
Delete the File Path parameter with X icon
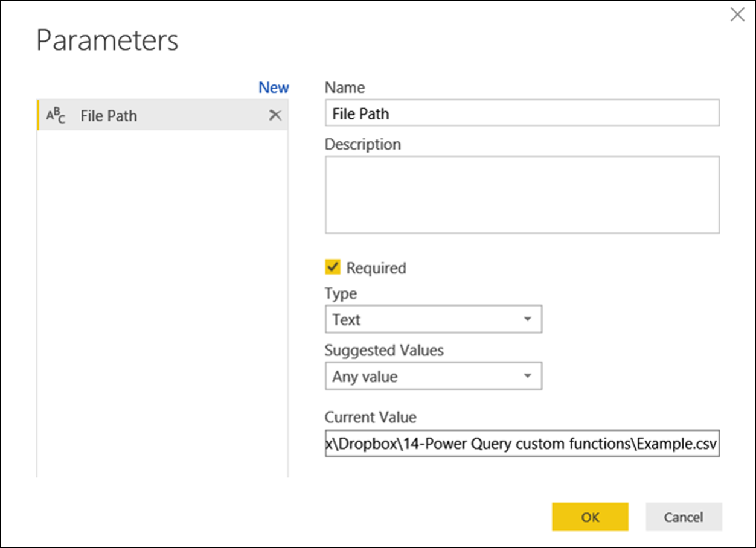(275, 115)
